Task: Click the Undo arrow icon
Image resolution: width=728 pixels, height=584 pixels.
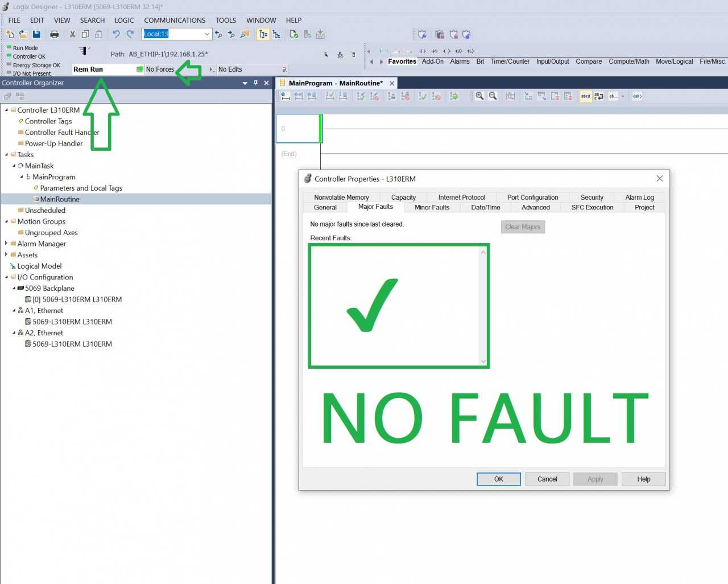Action: tap(117, 34)
